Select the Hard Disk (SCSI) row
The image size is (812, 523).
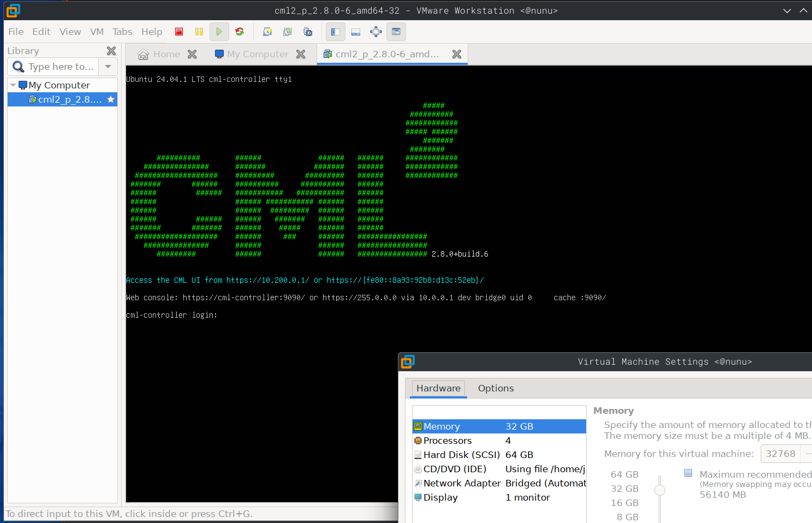click(499, 455)
